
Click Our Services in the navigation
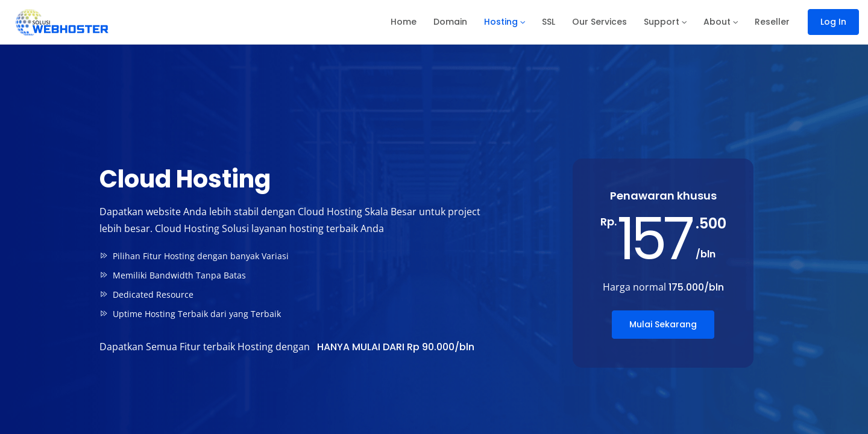600,22
